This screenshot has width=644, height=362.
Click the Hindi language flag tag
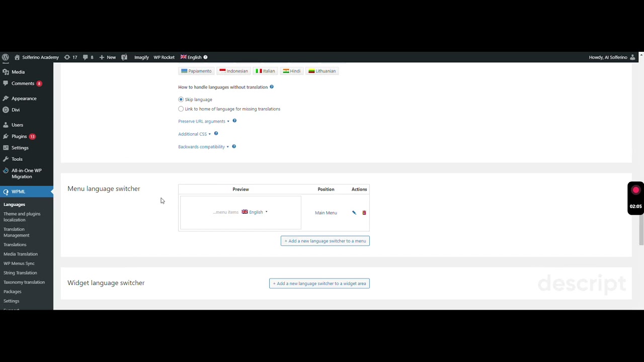tap(292, 71)
